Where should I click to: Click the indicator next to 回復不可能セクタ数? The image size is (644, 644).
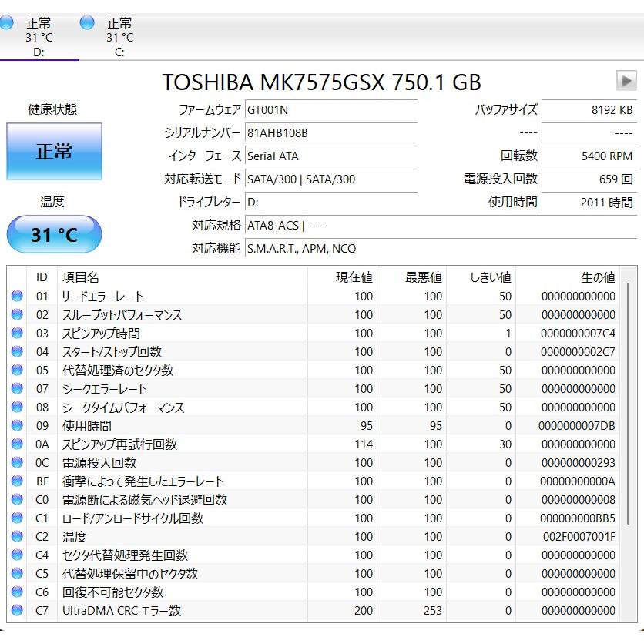pyautogui.click(x=18, y=592)
